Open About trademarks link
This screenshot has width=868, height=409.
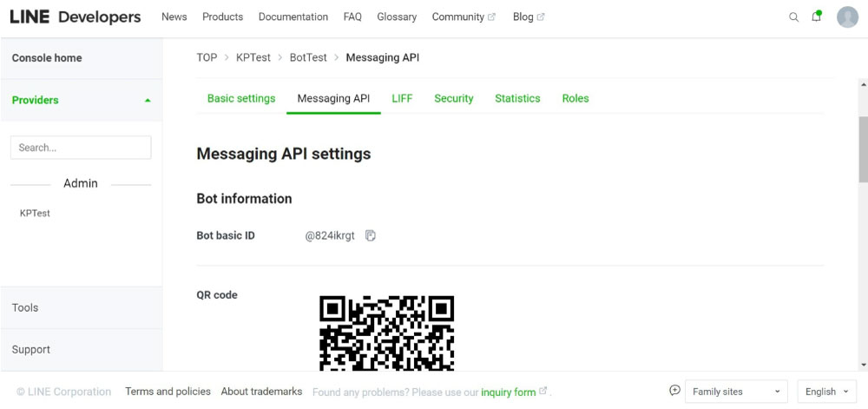point(261,392)
